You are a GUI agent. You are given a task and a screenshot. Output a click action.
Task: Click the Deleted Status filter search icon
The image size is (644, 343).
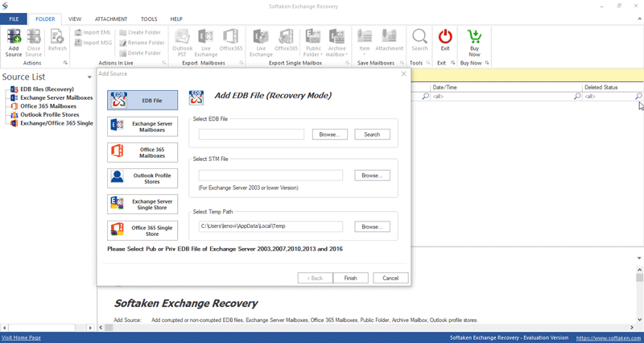coord(638,96)
